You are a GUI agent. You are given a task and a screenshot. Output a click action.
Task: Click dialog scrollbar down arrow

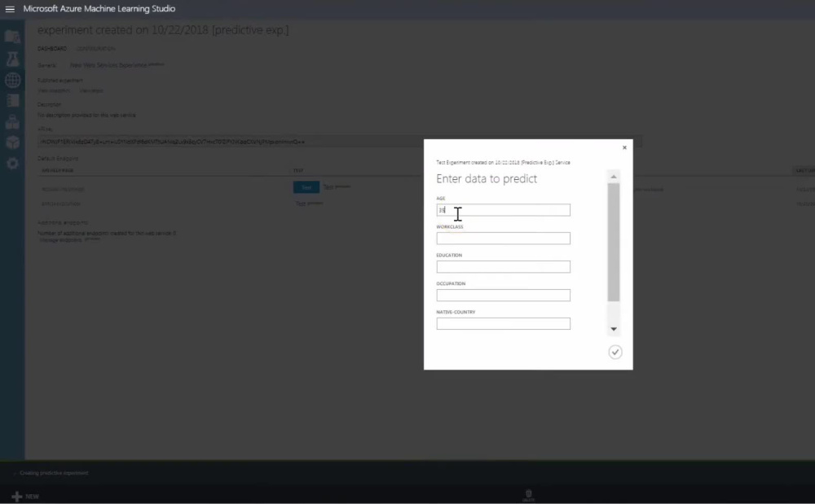pyautogui.click(x=614, y=329)
